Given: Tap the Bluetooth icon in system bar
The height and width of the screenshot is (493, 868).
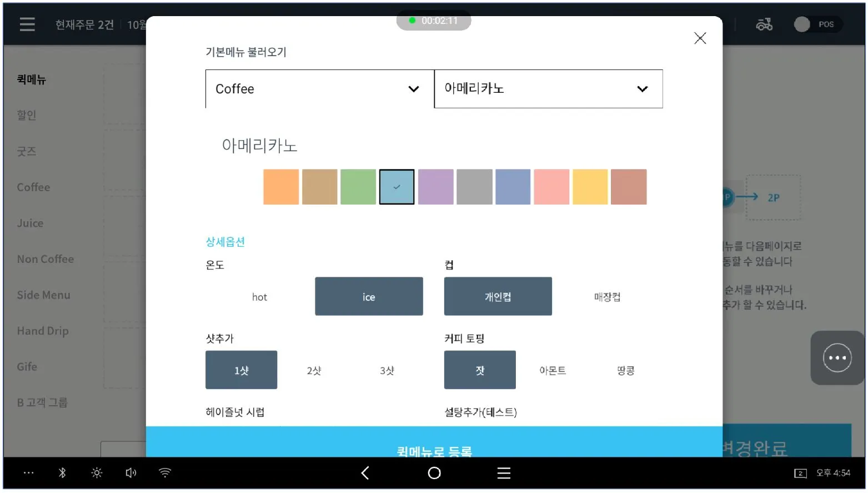Looking at the screenshot, I should 62,473.
